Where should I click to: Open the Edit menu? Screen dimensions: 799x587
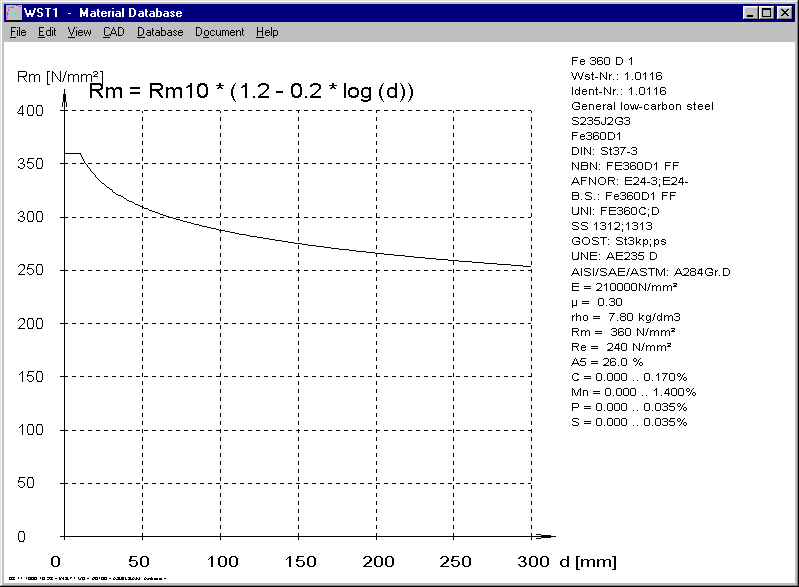[47, 32]
